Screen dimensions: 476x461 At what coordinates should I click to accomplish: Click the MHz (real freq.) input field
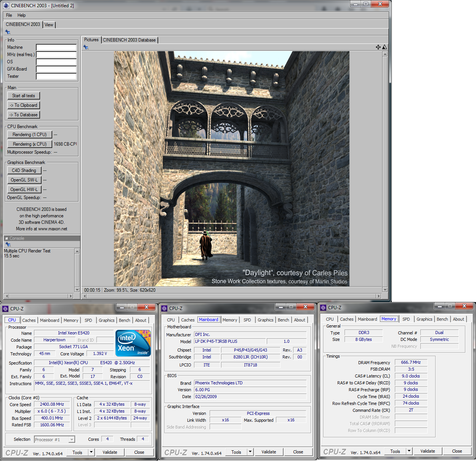[x=56, y=55]
